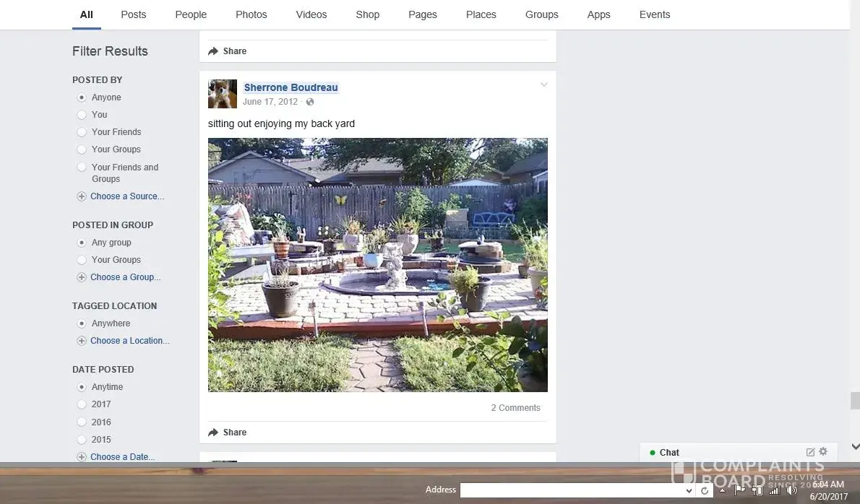This screenshot has height=504, width=860.
Task: Select the 2016 date posted filter
Action: [x=82, y=422]
